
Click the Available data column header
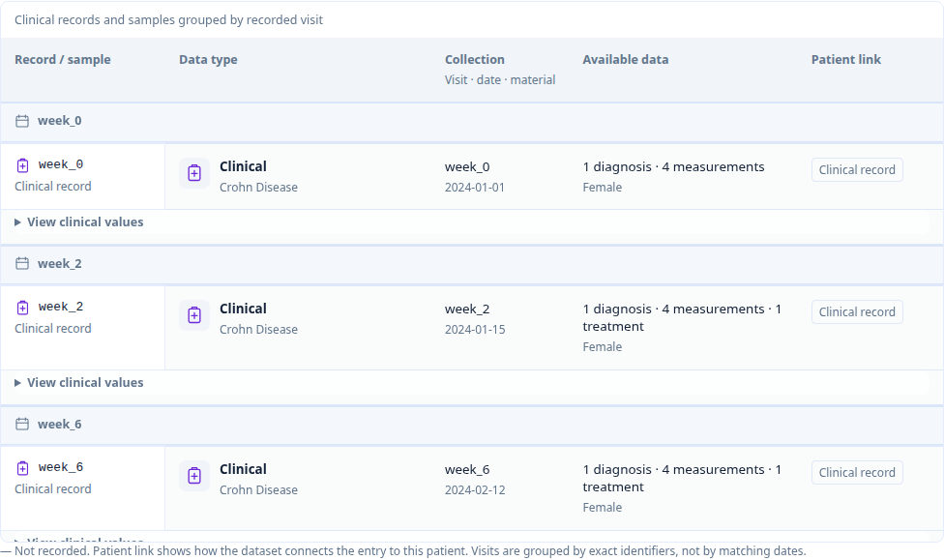pos(626,60)
